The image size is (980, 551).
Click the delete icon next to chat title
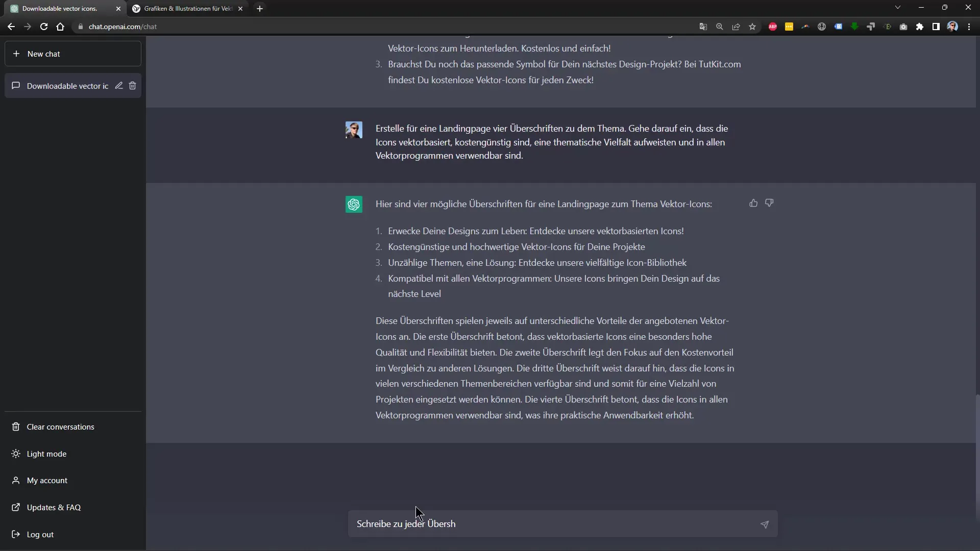[x=133, y=85]
